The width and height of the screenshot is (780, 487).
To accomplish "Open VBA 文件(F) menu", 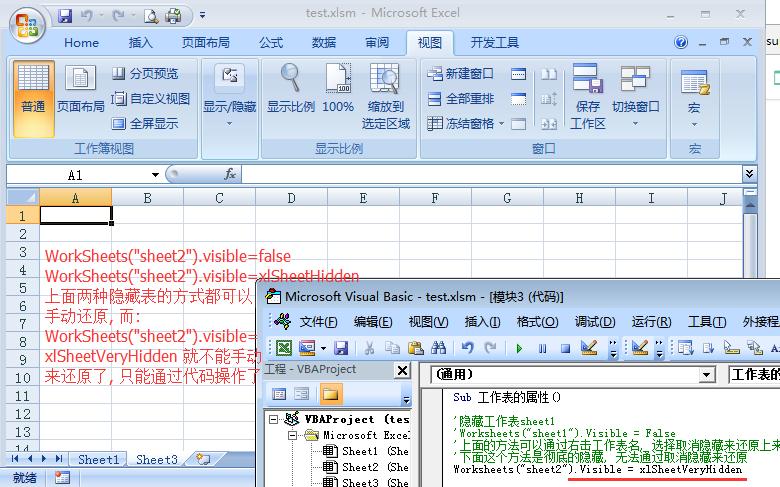I will coord(318,322).
